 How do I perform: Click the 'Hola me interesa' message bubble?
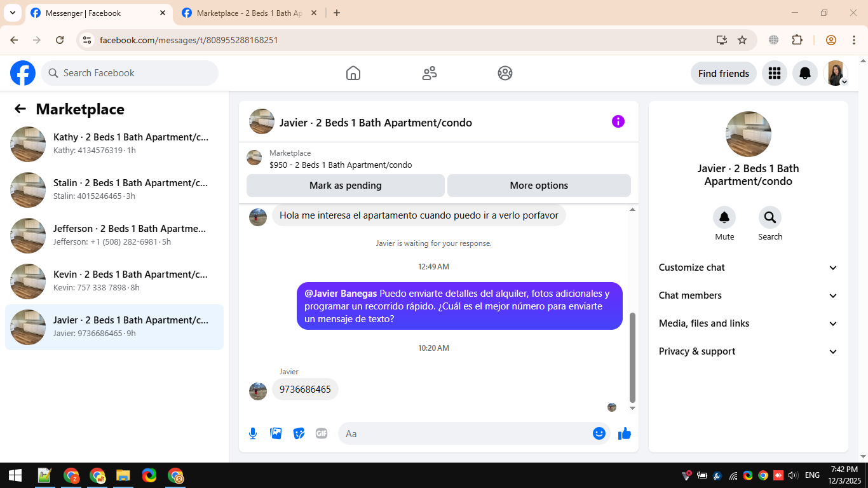tap(419, 215)
